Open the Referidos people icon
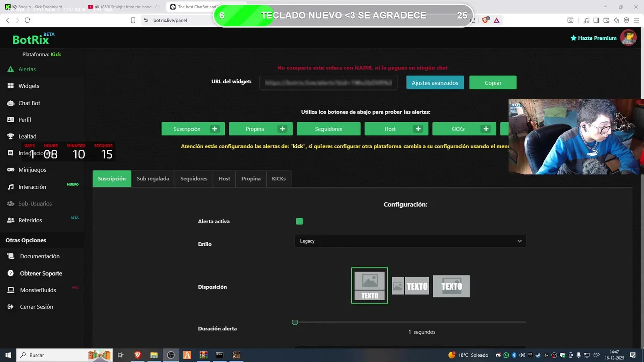644x362 pixels. point(10,220)
